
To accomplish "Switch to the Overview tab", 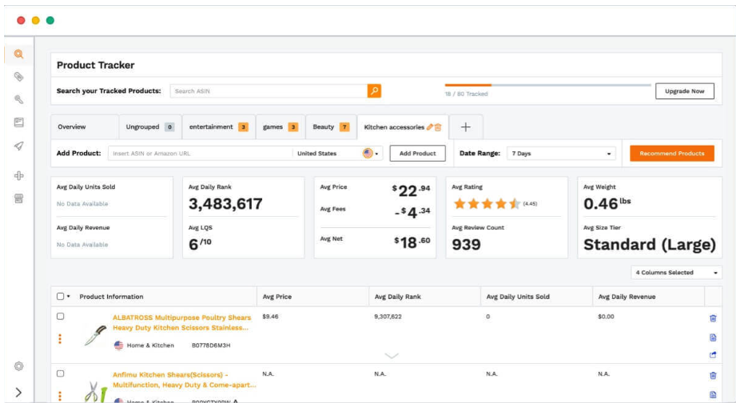I will click(x=72, y=127).
